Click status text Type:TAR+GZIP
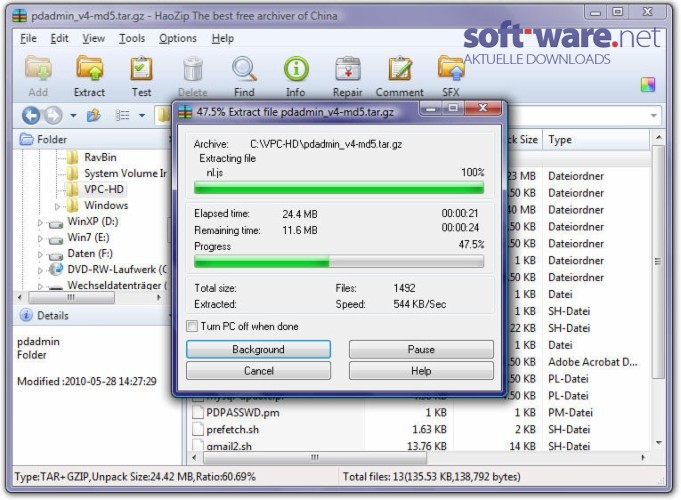 [x=135, y=477]
